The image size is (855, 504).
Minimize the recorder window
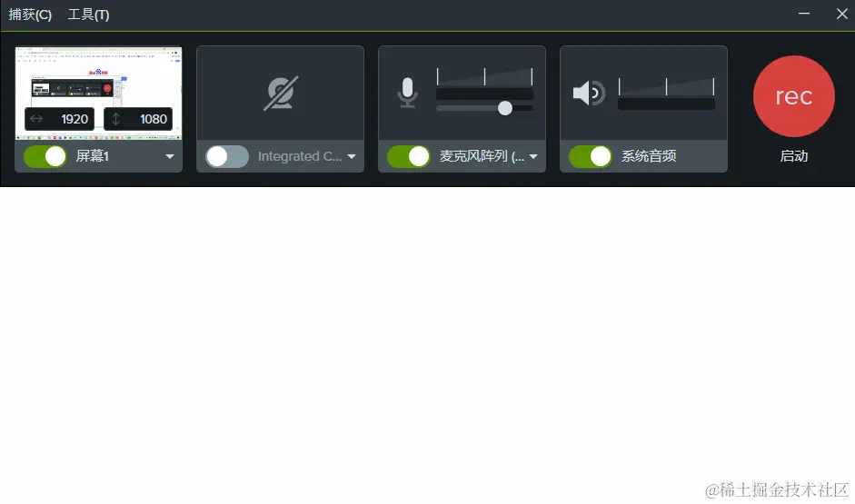coord(804,14)
